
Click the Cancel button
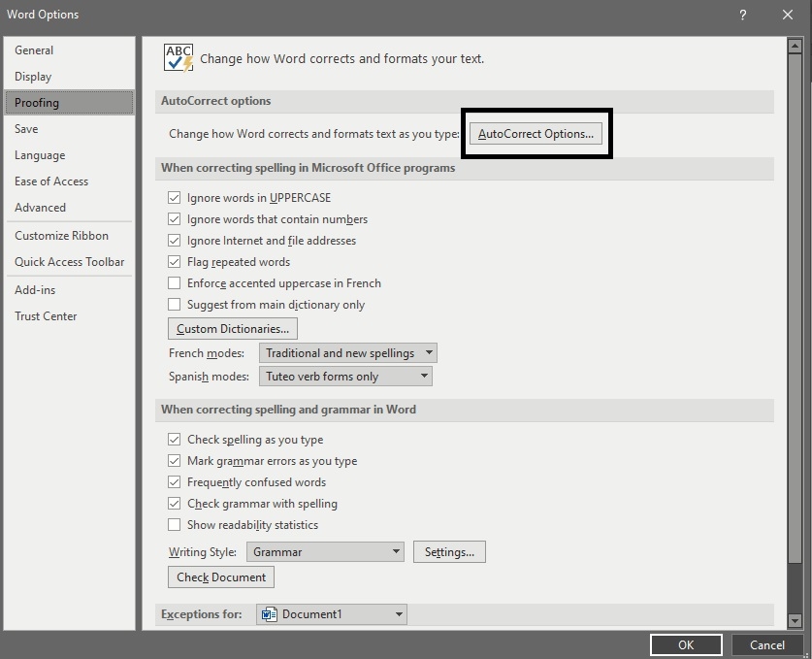[x=767, y=645]
